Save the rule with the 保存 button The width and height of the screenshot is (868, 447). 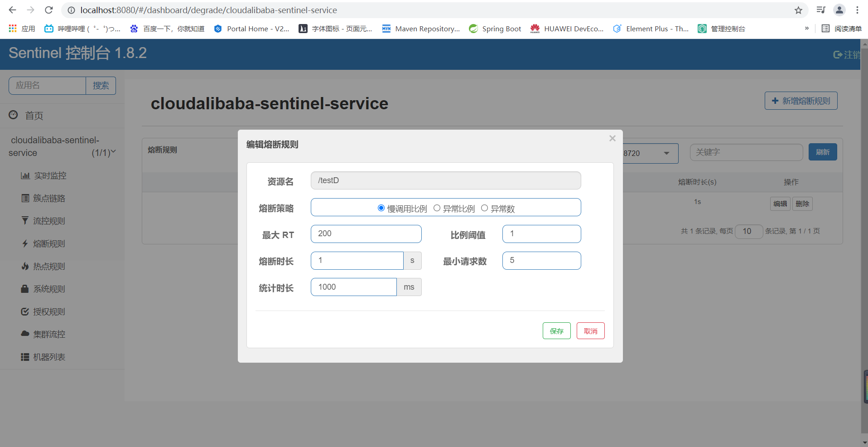tap(556, 330)
